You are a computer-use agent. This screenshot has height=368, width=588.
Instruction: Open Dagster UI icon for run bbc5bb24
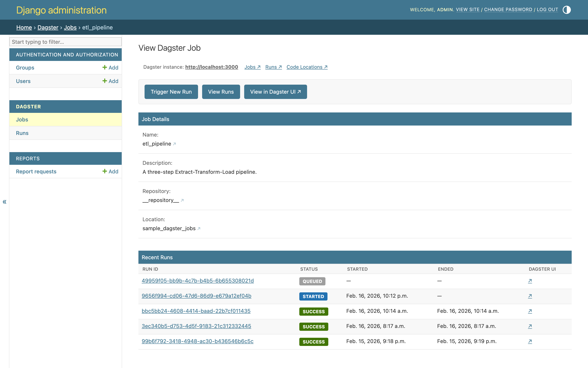(x=530, y=311)
